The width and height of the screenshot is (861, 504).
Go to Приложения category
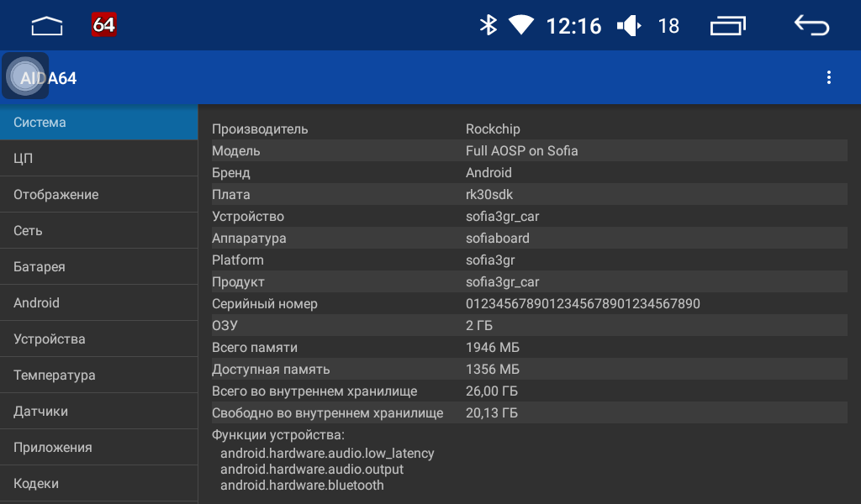point(98,448)
